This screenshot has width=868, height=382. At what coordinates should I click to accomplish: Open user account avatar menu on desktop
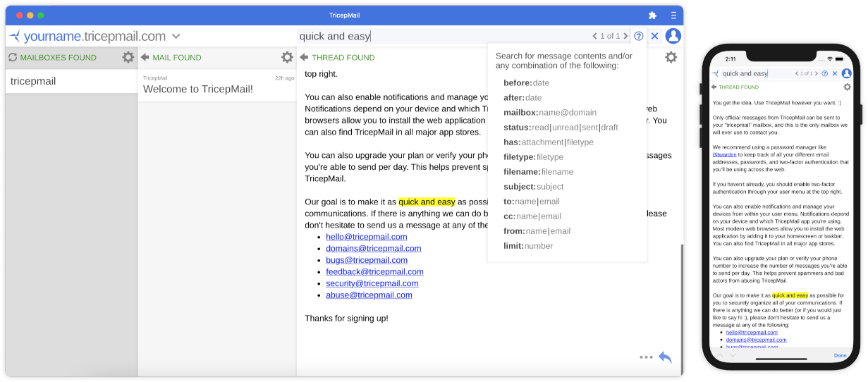pos(673,36)
